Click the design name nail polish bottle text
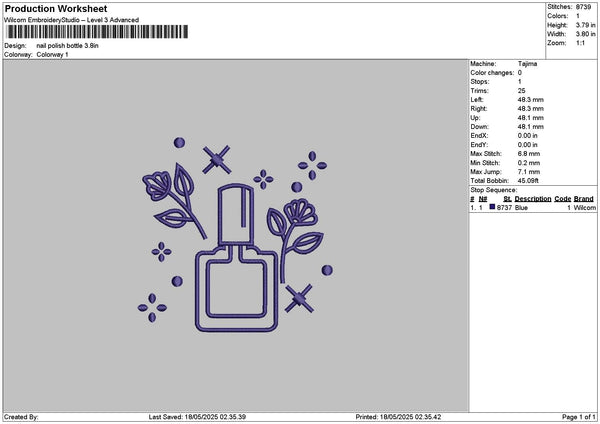This screenshot has height=424, width=600. point(68,46)
